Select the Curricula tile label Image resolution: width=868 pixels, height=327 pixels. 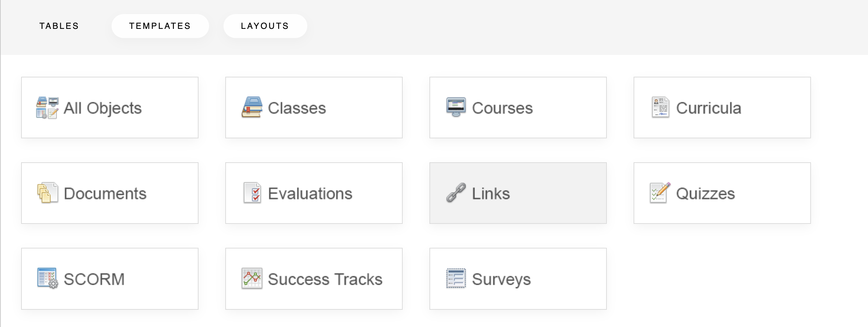(709, 108)
